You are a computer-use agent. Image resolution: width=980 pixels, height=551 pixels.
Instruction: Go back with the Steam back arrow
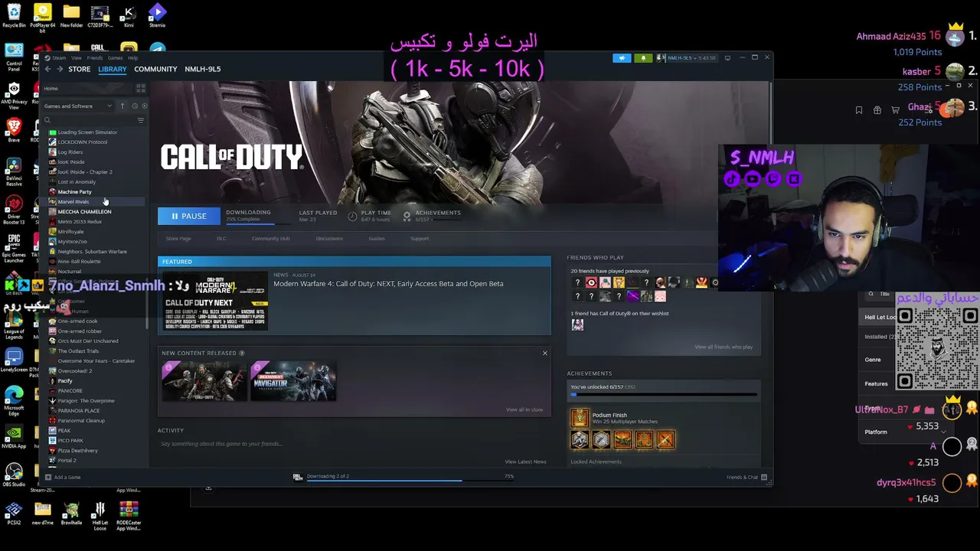tap(47, 69)
